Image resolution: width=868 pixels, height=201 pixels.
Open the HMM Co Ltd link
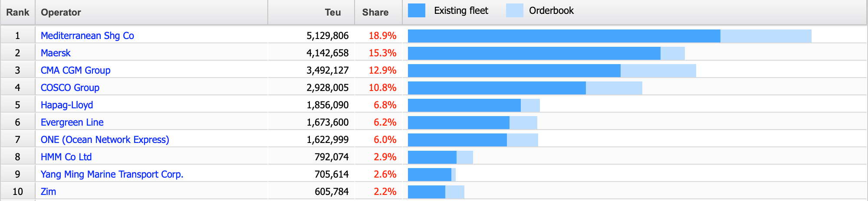(x=66, y=157)
